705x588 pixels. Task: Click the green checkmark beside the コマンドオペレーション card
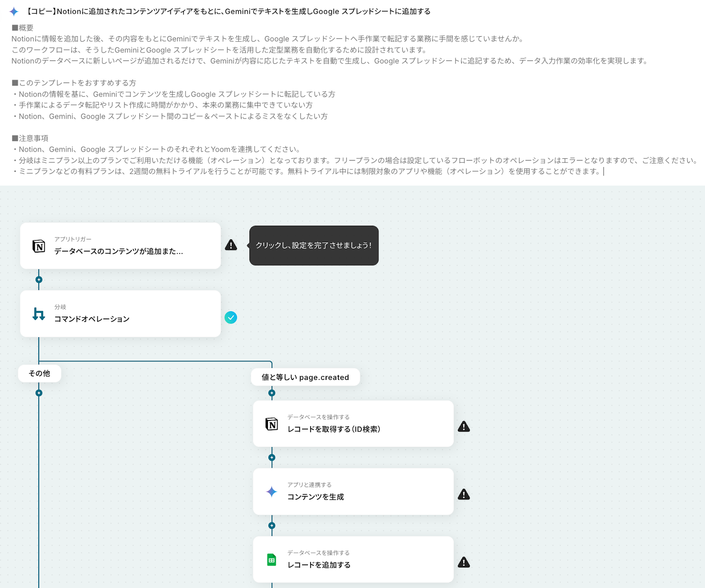231,317
